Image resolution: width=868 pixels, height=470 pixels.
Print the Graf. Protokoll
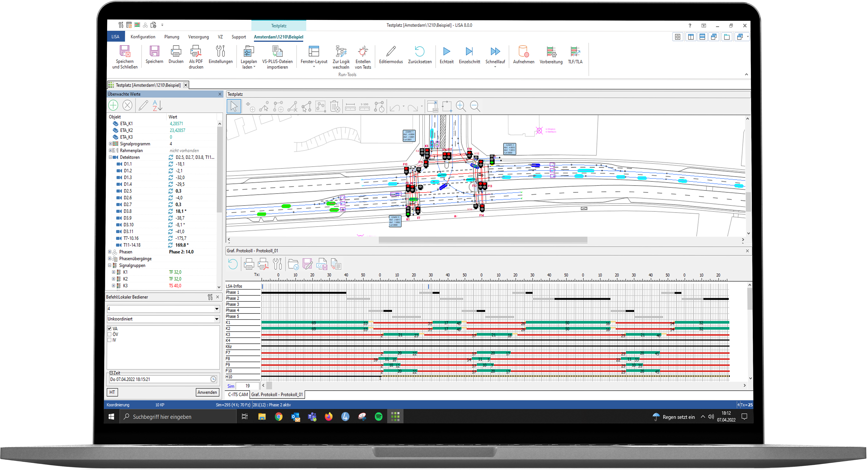pyautogui.click(x=249, y=264)
